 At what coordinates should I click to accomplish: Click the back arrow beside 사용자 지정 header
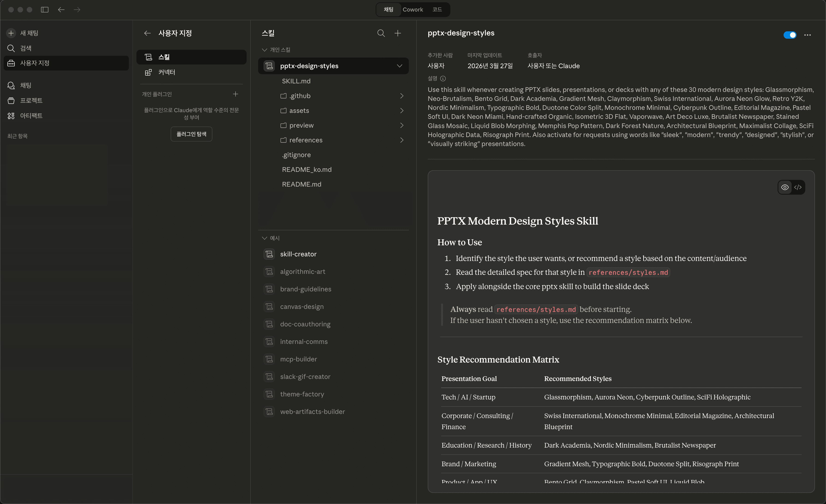pos(147,33)
